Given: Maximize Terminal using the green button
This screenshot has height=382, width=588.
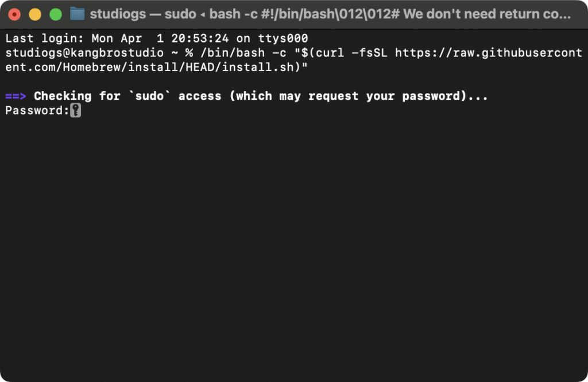Looking at the screenshot, I should 56,14.
